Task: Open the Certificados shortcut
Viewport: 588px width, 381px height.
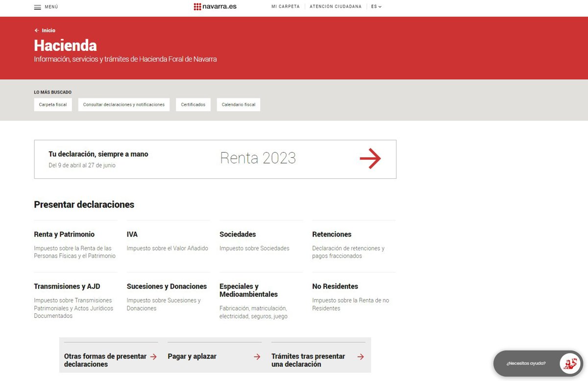Action: [193, 105]
